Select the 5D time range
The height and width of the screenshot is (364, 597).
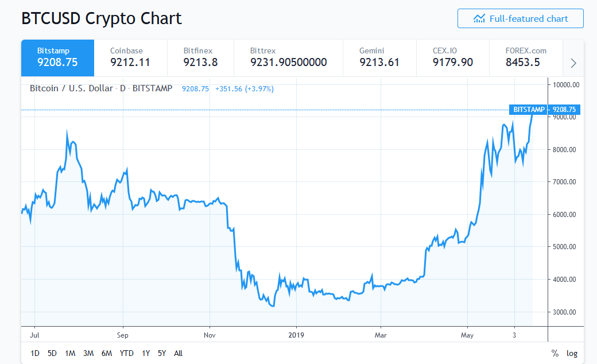[x=52, y=353]
